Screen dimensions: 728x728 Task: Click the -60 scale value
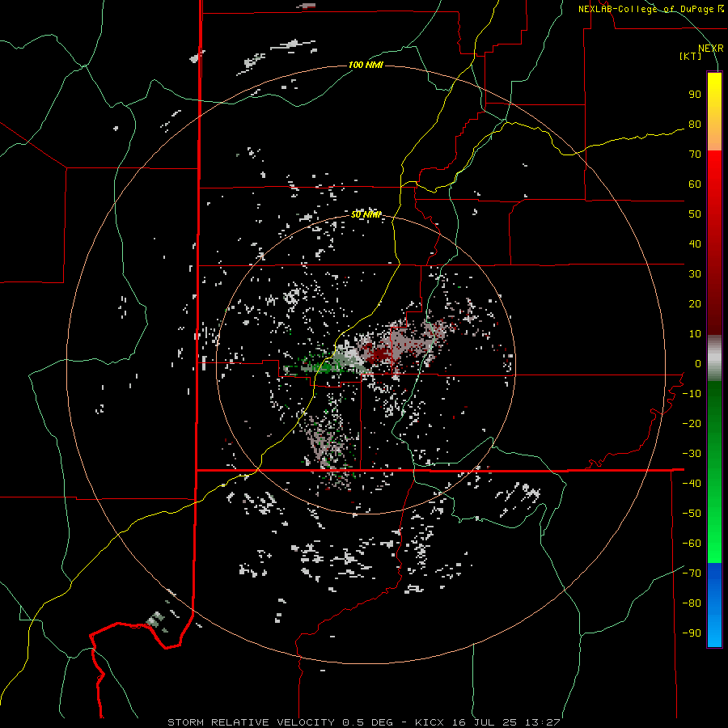[692, 544]
